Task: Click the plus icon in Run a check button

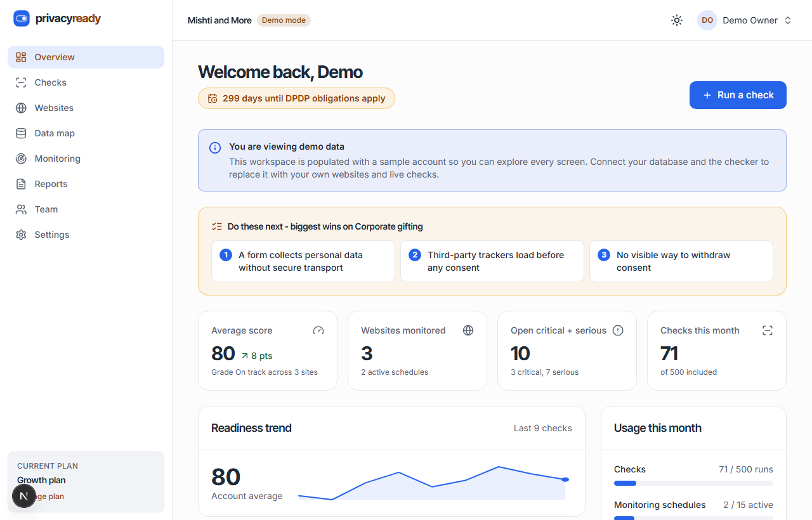Action: [x=707, y=95]
